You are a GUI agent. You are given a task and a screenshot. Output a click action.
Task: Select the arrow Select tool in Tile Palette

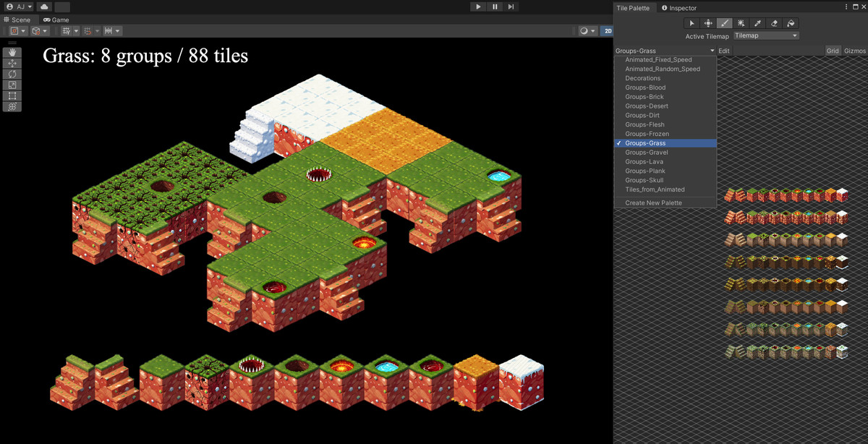tap(691, 23)
